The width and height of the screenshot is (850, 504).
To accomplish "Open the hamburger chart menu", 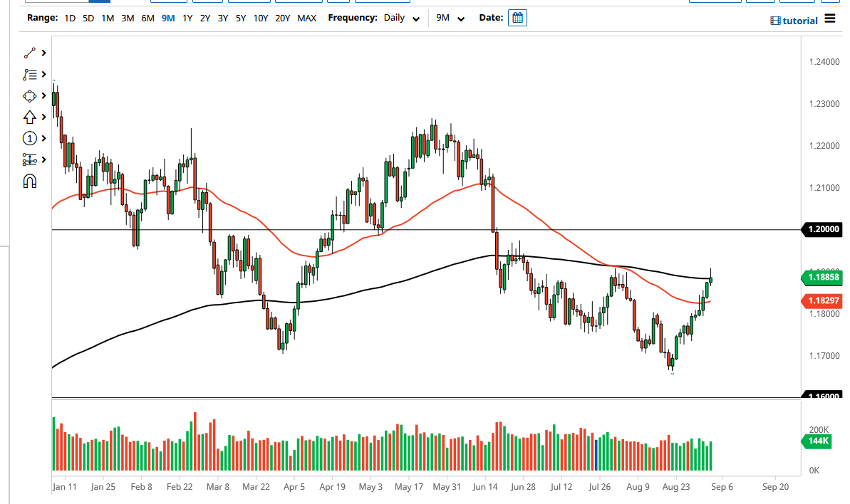I will [830, 19].
